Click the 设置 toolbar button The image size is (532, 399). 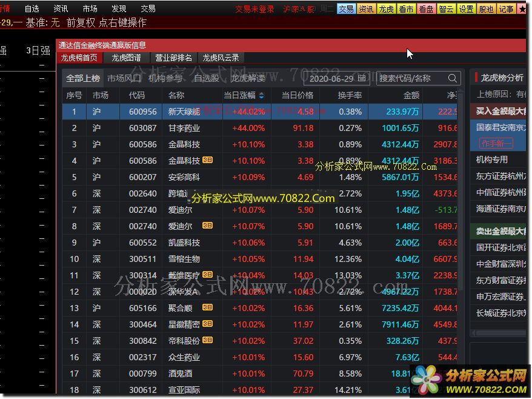click(x=466, y=9)
